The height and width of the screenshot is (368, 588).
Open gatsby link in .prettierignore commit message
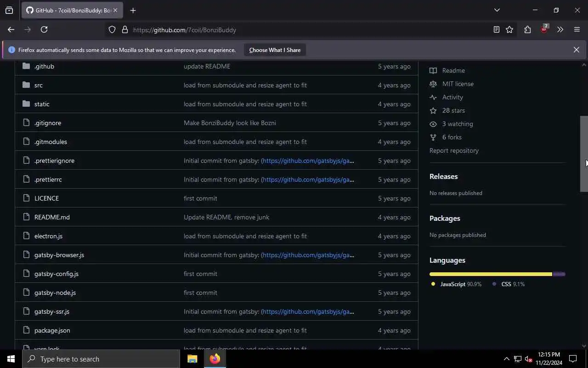coord(308,161)
